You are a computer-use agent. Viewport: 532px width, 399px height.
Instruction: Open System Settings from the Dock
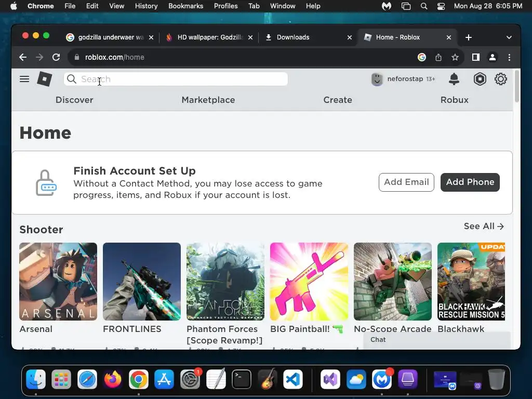[190, 379]
